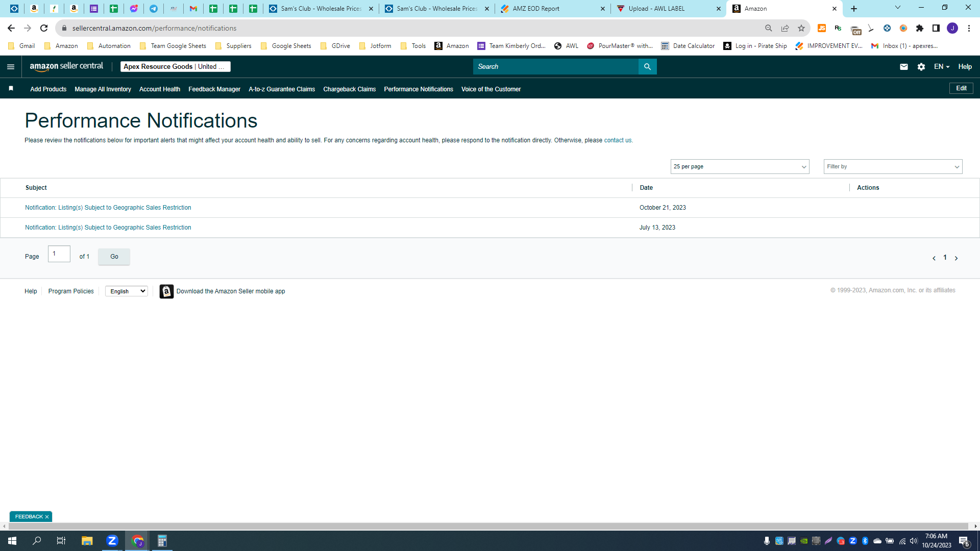Open Zoom from the taskbar
The height and width of the screenshot is (551, 980).
pos(112,541)
